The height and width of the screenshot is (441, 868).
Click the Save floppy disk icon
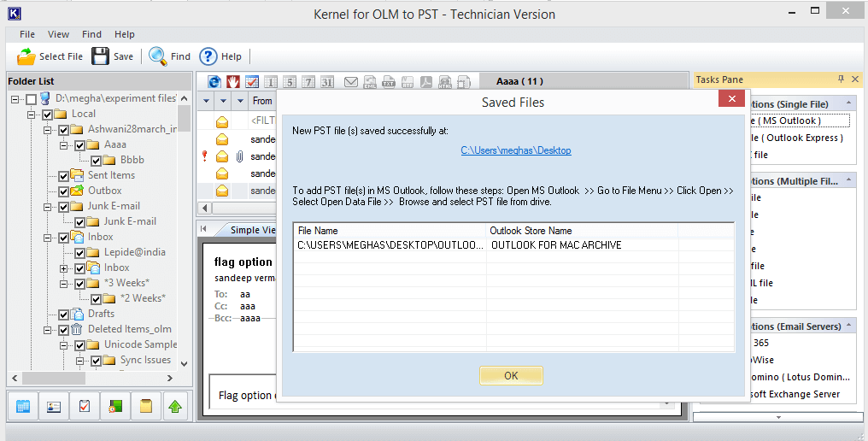coord(100,56)
